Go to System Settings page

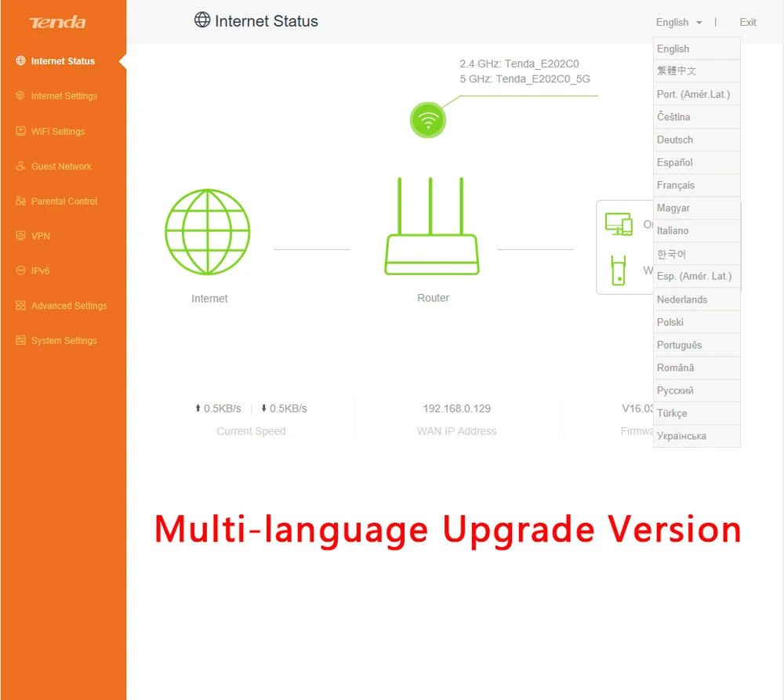coord(63,340)
